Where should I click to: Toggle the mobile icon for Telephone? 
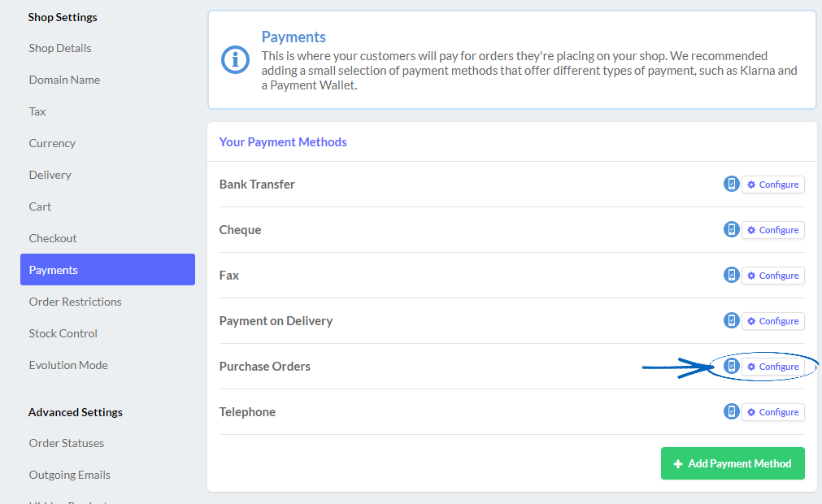731,411
